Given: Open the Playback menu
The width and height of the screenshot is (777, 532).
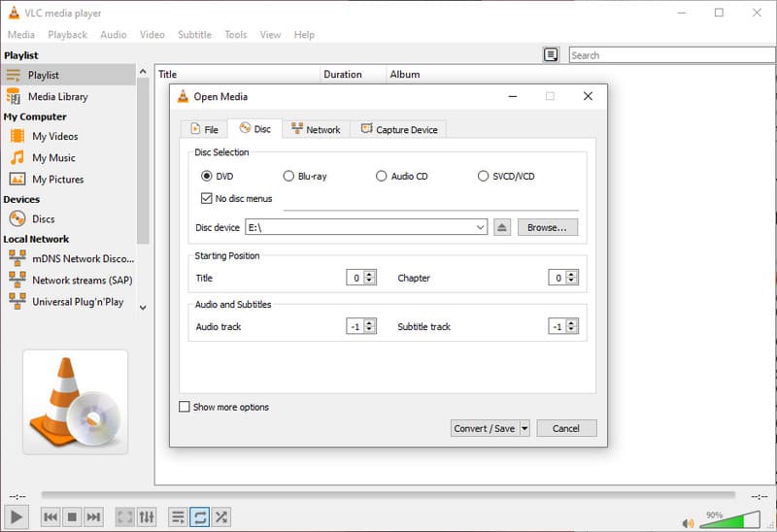Looking at the screenshot, I should click(x=67, y=34).
